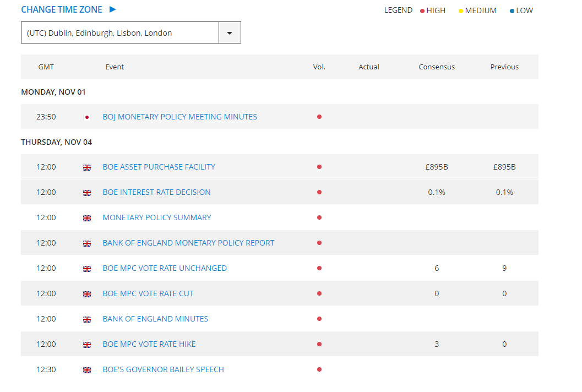582x392 pixels.
Task: Click the blue arrow beside Change Time Zone
Action: (113, 9)
